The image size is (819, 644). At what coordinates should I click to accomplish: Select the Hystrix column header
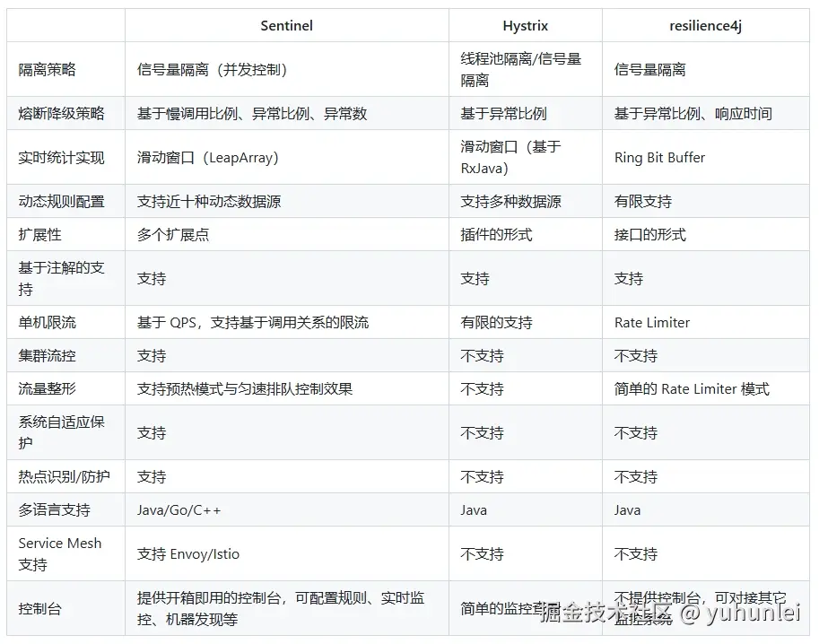(525, 25)
